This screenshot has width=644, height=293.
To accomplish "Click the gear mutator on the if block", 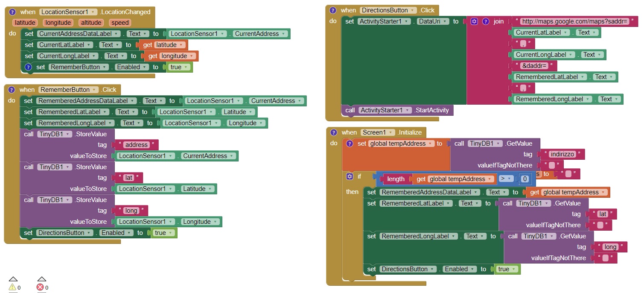I will click(x=350, y=176).
